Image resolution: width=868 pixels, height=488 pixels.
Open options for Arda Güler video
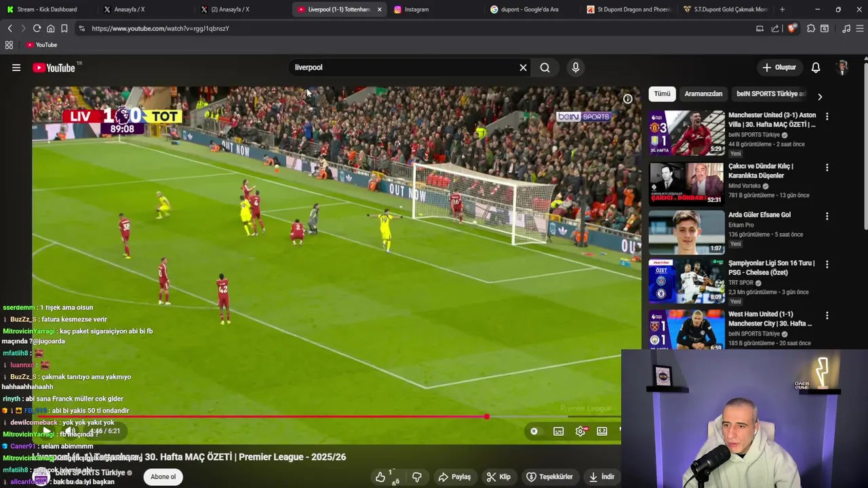point(827,216)
